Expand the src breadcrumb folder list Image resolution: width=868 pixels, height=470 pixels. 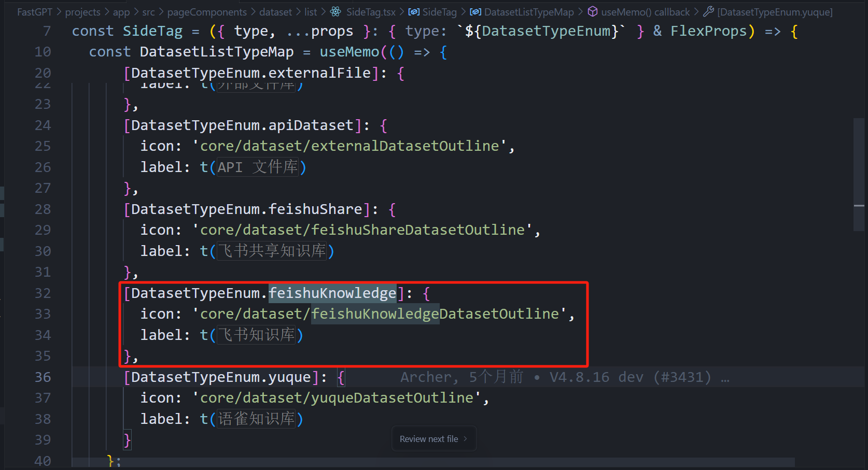click(148, 11)
